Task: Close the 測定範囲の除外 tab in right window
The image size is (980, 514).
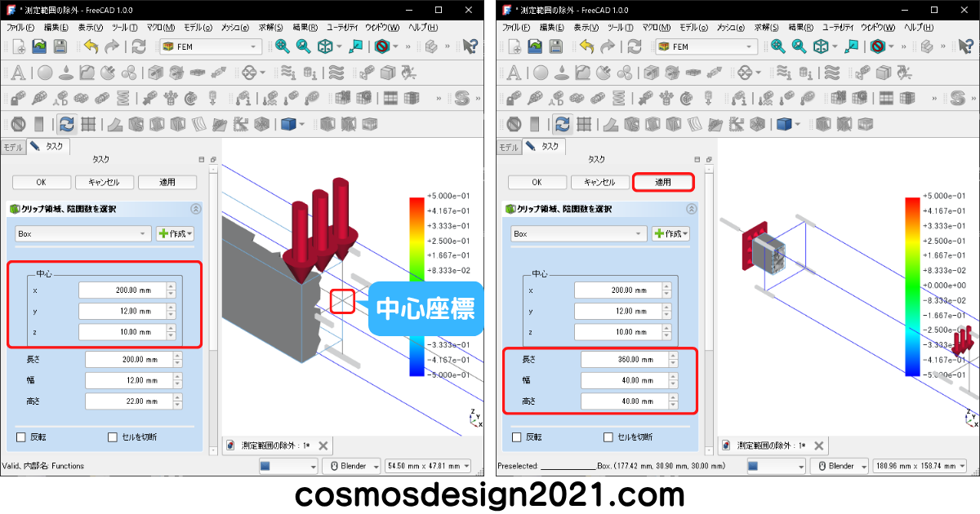Action: [819, 445]
